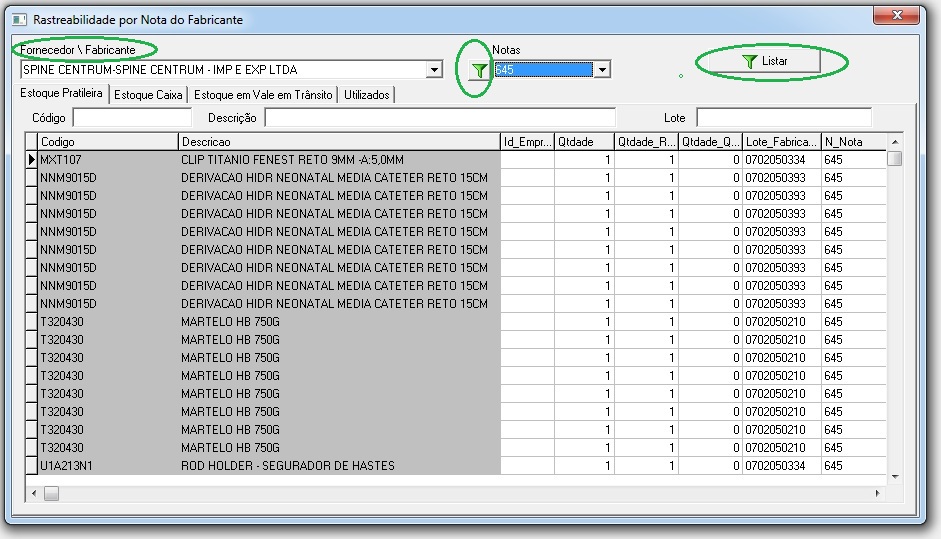This screenshot has width=941, height=539.
Task: Click the window icon in title bar
Action: (18, 19)
